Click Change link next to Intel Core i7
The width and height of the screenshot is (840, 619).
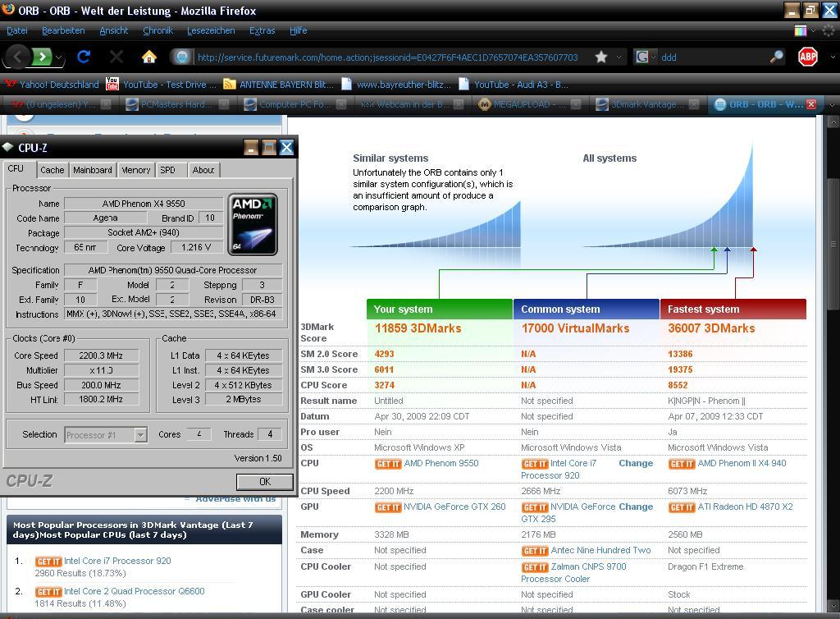636,463
